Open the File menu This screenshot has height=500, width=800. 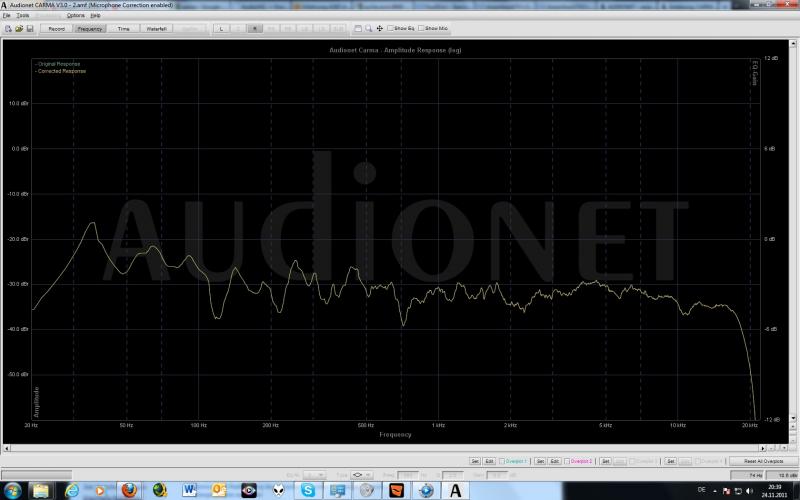point(7,15)
